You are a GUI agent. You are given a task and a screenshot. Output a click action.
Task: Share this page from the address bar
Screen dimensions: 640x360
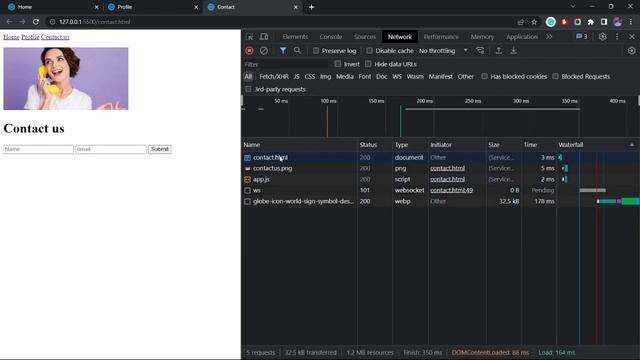[520, 22]
